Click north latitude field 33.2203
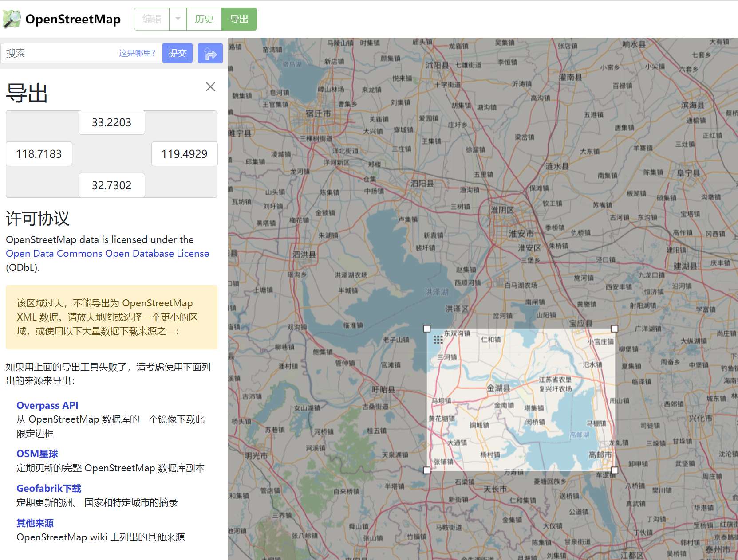 tap(112, 122)
